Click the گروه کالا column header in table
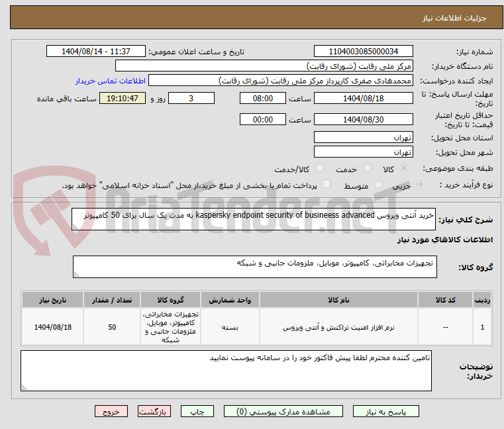This screenshot has width=504, height=429. [x=170, y=300]
